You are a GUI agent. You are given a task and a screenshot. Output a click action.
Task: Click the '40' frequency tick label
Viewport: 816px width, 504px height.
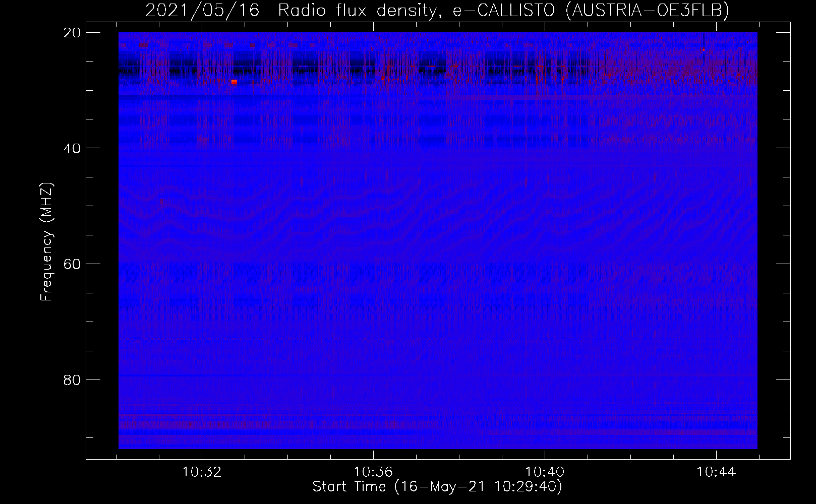(x=72, y=148)
